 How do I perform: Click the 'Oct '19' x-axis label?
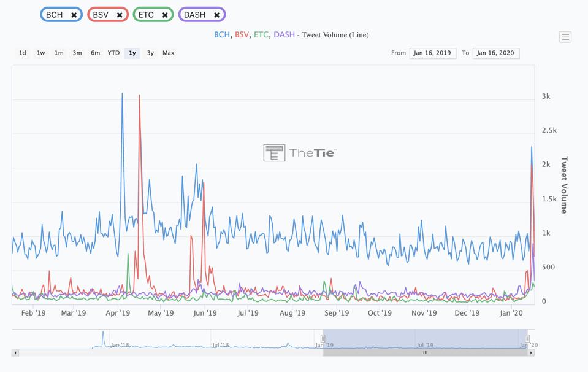coord(380,312)
